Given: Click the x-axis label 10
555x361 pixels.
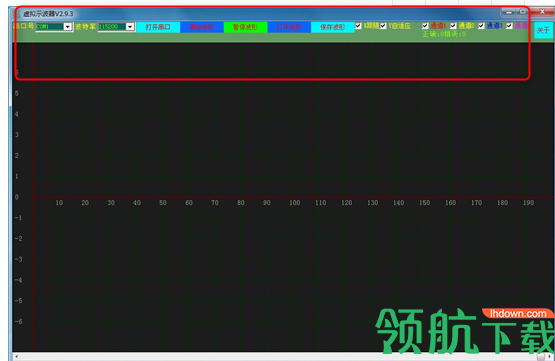Looking at the screenshot, I should click(59, 203).
